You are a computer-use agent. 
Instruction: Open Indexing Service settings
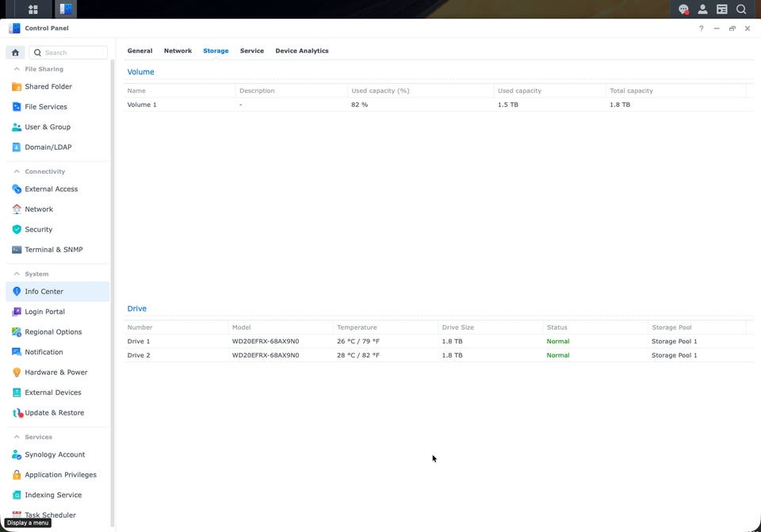[57, 495]
